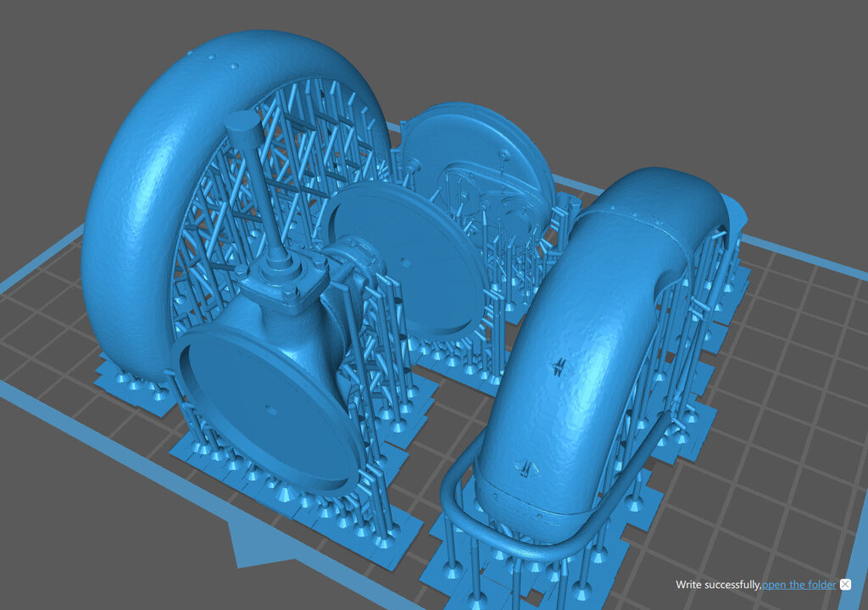
Task: Click the 'Write successfully' message text
Action: point(717,585)
